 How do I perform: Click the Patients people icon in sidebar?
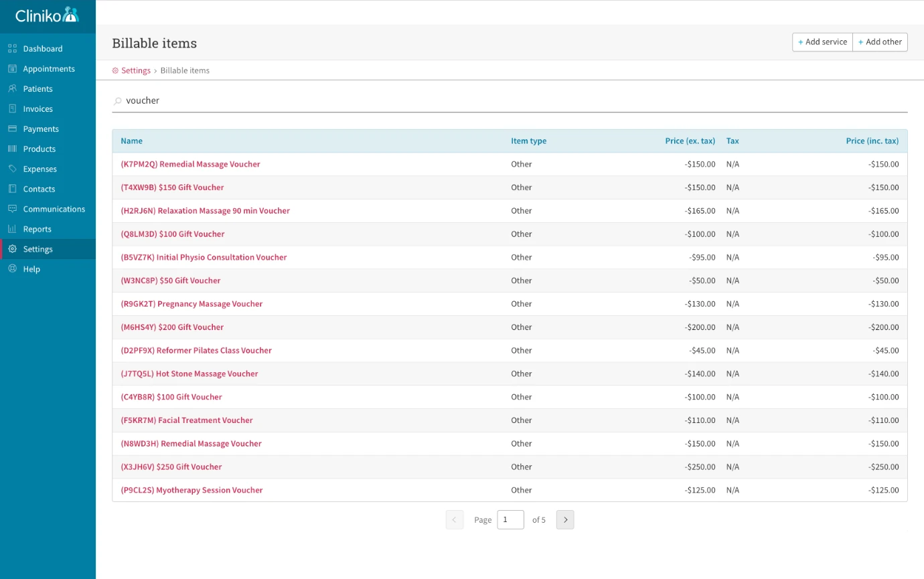click(12, 88)
